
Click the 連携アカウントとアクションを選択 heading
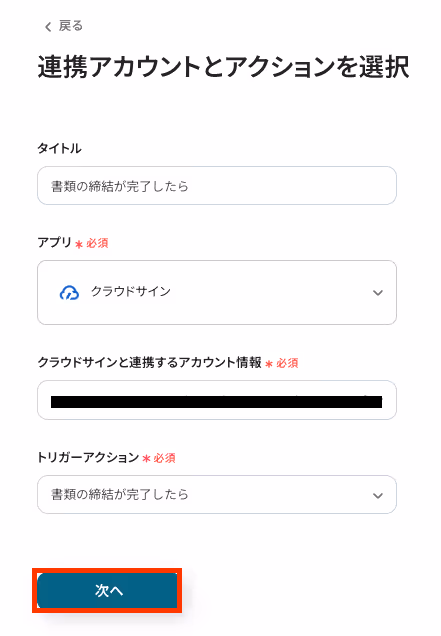click(223, 67)
